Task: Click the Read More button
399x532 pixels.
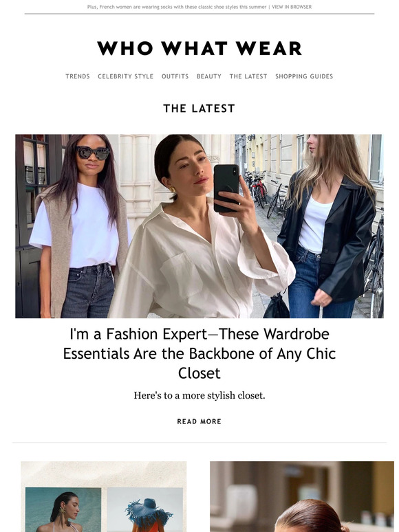Action: click(199, 421)
